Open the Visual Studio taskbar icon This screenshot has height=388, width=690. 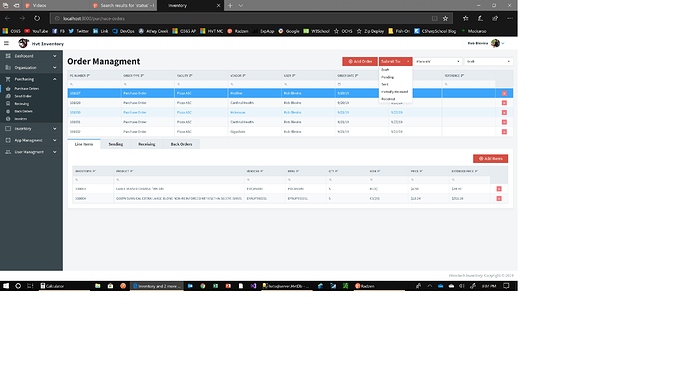253,286
